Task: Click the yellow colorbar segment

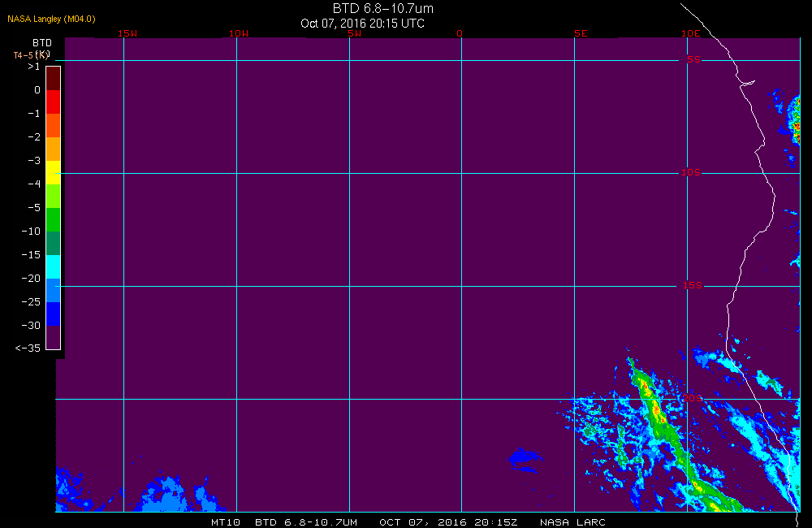Action: 54,172
